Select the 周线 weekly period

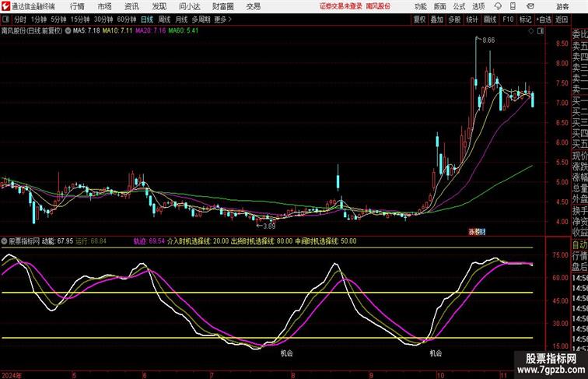pos(164,19)
